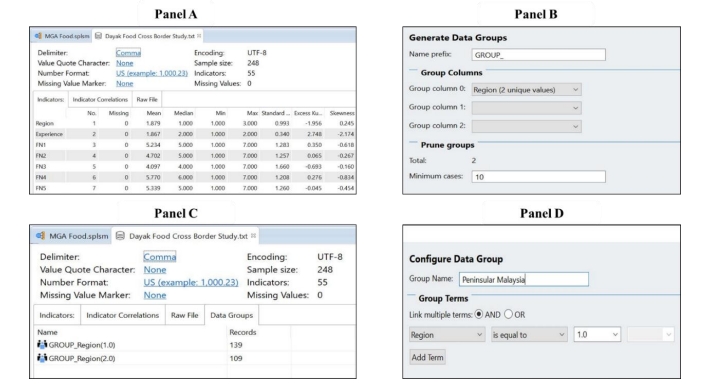
Task: Expand the Group column 1 dropdown
Action: point(527,108)
